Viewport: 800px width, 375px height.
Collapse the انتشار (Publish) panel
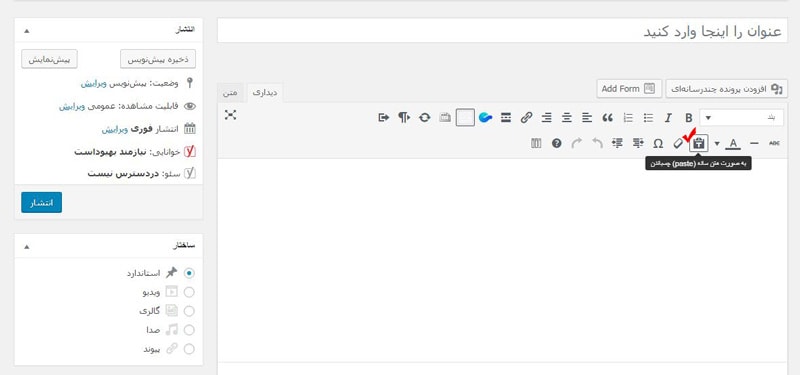pos(27,31)
